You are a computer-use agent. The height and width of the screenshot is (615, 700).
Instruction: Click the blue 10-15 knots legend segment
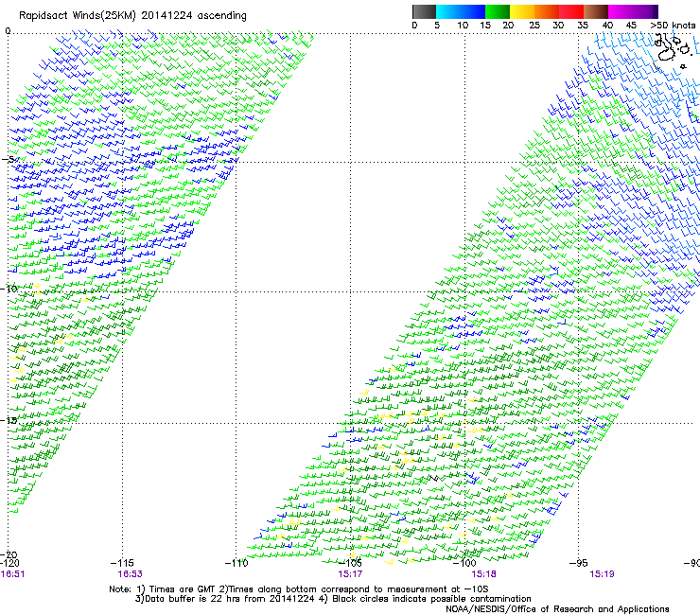click(x=473, y=11)
